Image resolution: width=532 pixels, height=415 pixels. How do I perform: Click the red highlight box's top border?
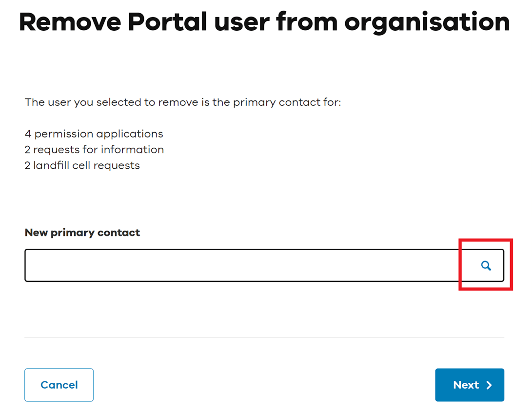(486, 240)
